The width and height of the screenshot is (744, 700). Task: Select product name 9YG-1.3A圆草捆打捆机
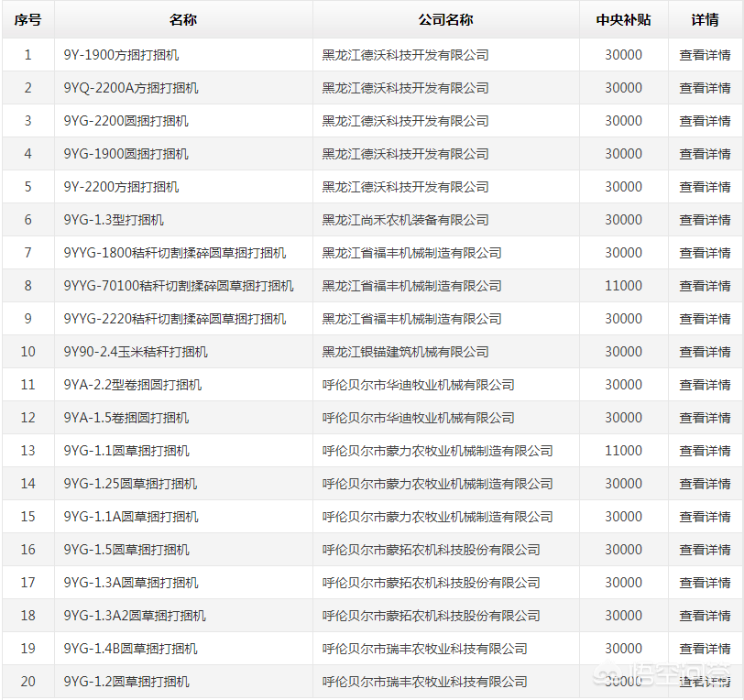point(131,583)
